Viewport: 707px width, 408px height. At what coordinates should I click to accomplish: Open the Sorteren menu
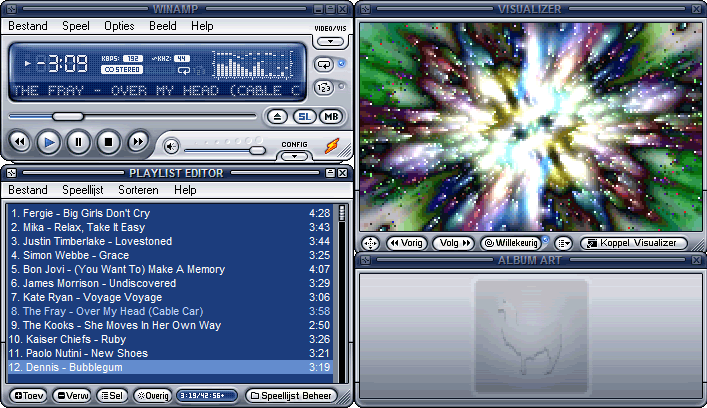(x=138, y=190)
